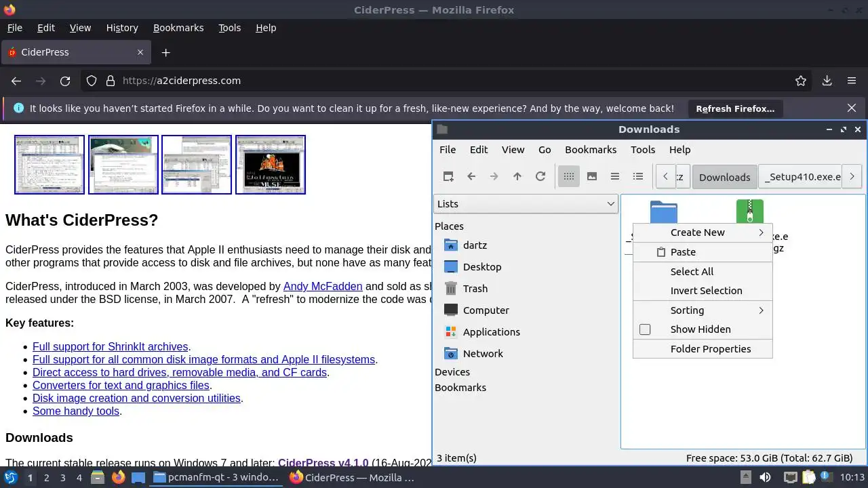Image resolution: width=868 pixels, height=488 pixels.
Task: Reload the Downloads folder view
Action: pyautogui.click(x=540, y=176)
